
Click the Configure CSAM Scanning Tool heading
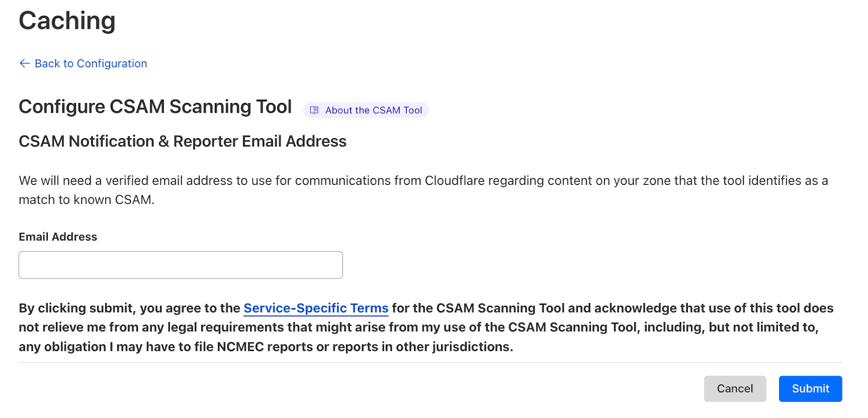[155, 107]
